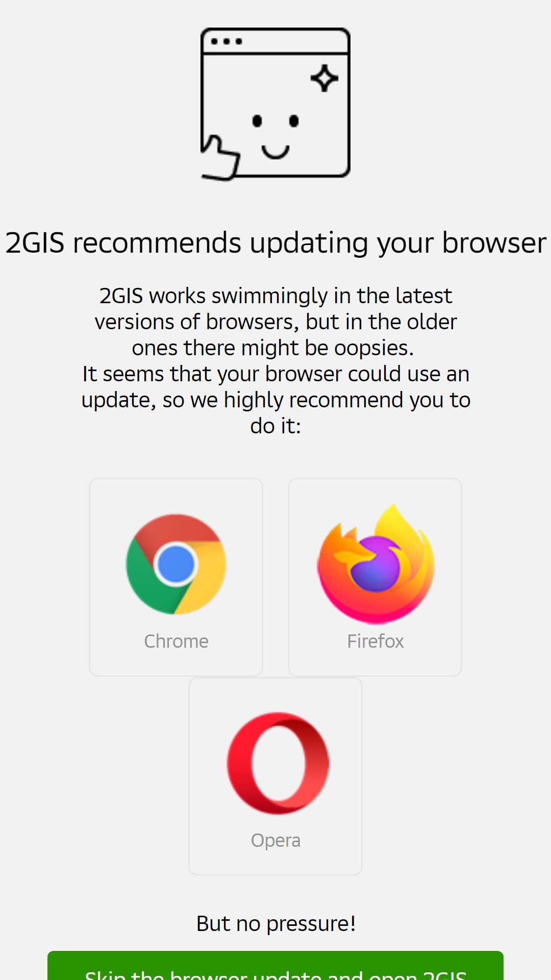Click the smiley face in the browser illustration
The width and height of the screenshot is (551, 980).
tap(275, 136)
